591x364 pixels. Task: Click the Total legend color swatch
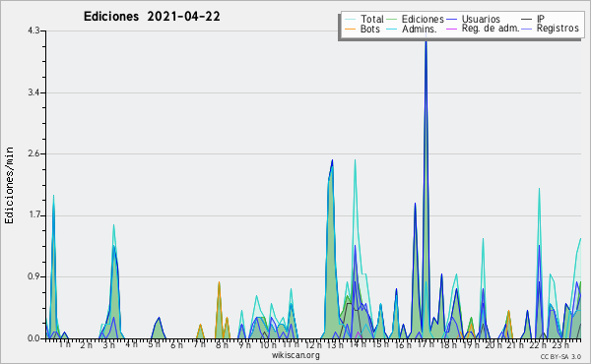click(x=351, y=20)
